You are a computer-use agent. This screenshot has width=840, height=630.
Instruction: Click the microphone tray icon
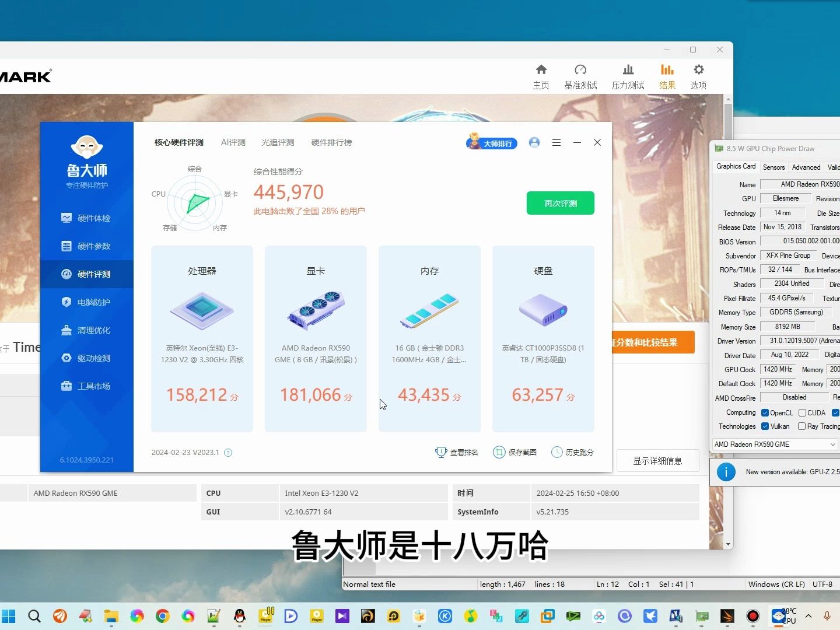tap(827, 616)
